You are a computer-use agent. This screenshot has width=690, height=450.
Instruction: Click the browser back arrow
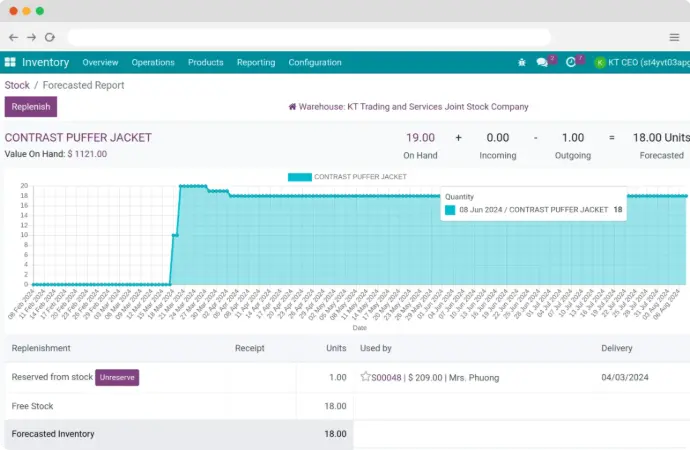click(x=14, y=37)
